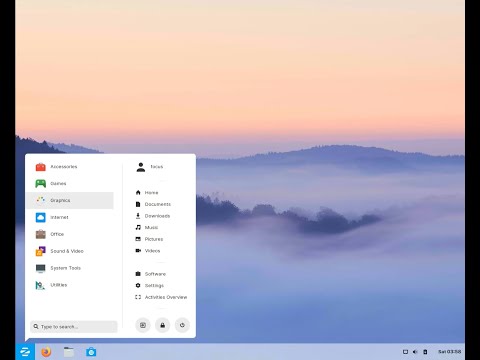
Task: Open the volume icon in system tray
Action: [415, 352]
